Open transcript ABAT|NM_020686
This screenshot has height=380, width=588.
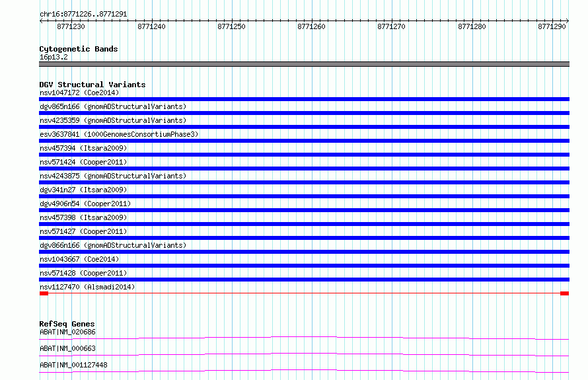(67, 332)
